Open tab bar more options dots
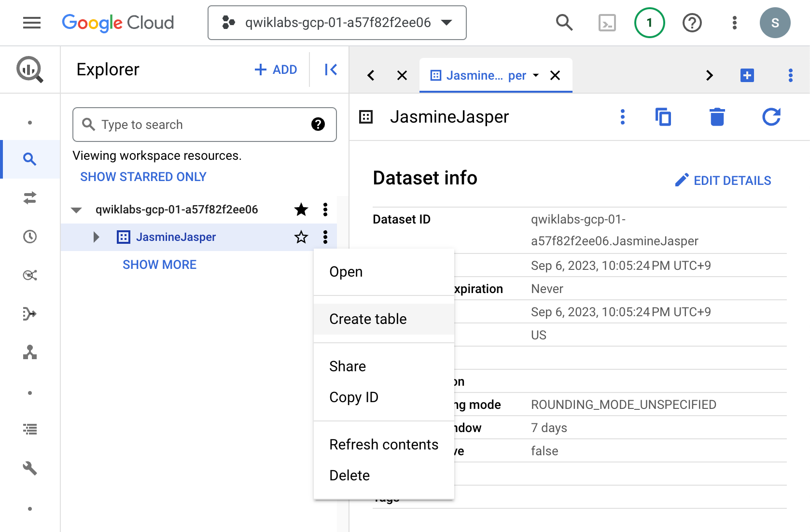Screen dimensions: 810x532 [x=790, y=75]
